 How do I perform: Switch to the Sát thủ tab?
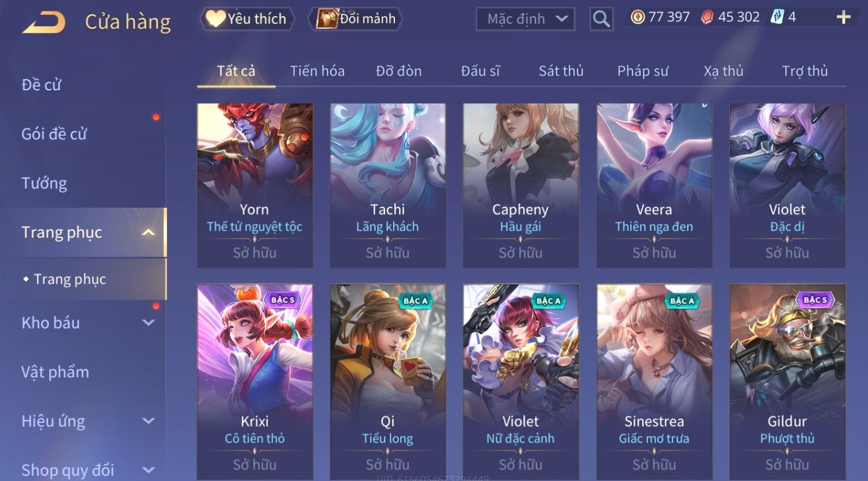coord(561,71)
